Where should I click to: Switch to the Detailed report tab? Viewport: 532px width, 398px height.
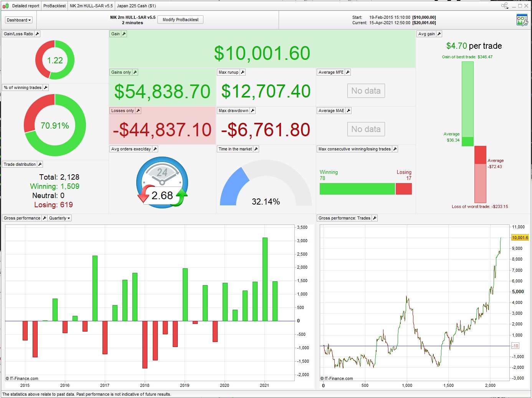click(26, 6)
